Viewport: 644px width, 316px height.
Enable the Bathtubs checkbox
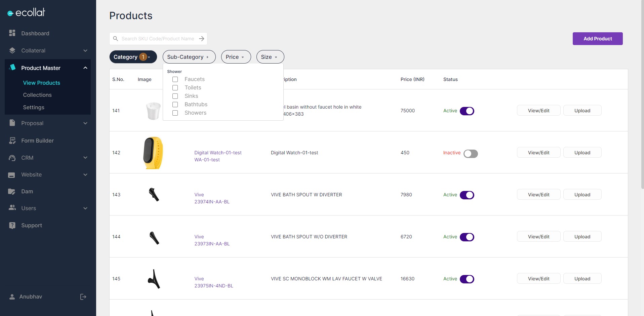coord(175,105)
